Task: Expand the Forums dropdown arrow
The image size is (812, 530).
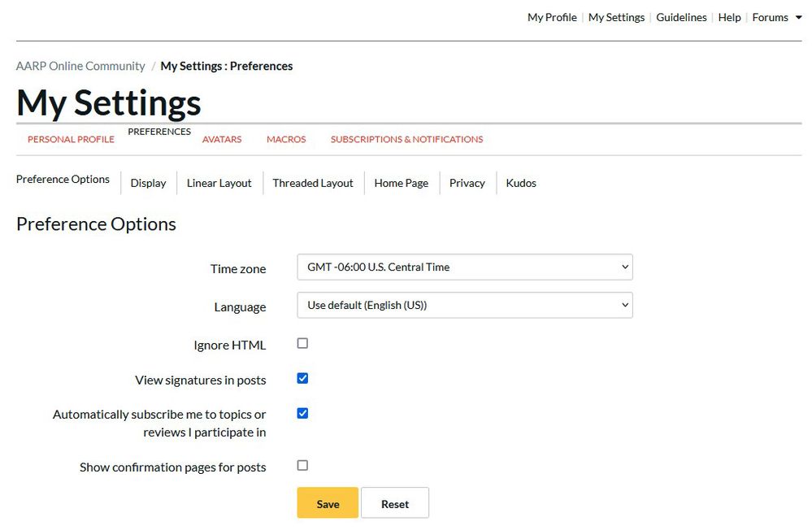Action: pos(798,18)
